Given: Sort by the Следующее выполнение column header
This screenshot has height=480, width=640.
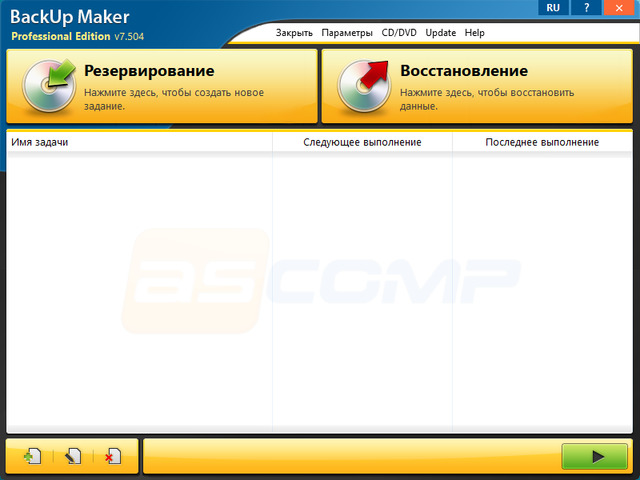Looking at the screenshot, I should pyautogui.click(x=362, y=142).
